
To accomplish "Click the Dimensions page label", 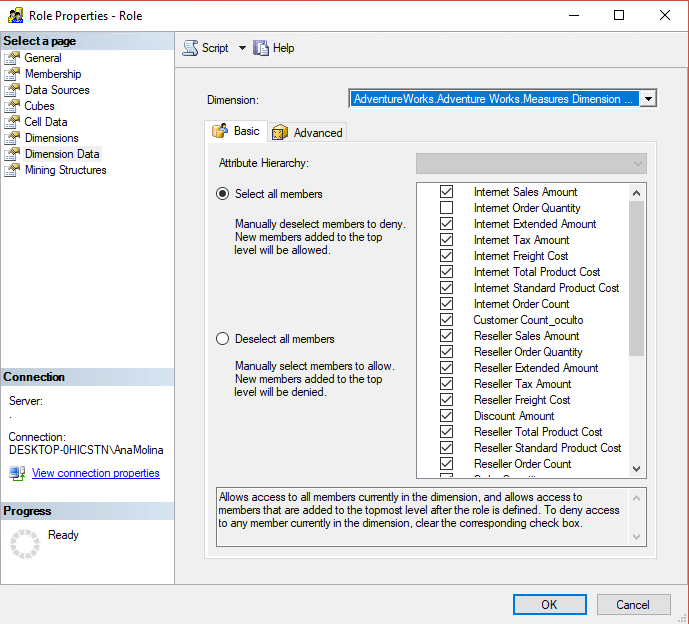I will click(x=52, y=138).
